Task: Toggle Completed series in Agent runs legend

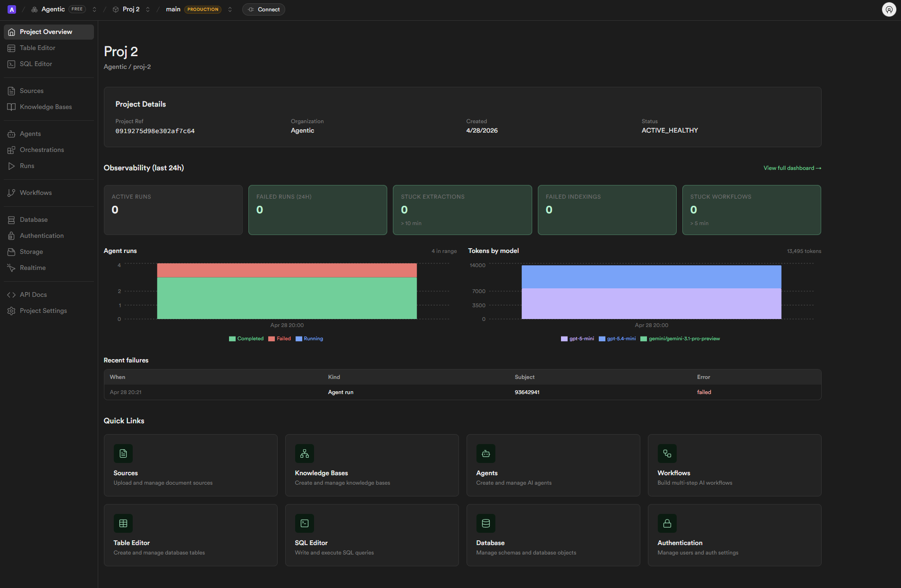Action: click(x=246, y=339)
